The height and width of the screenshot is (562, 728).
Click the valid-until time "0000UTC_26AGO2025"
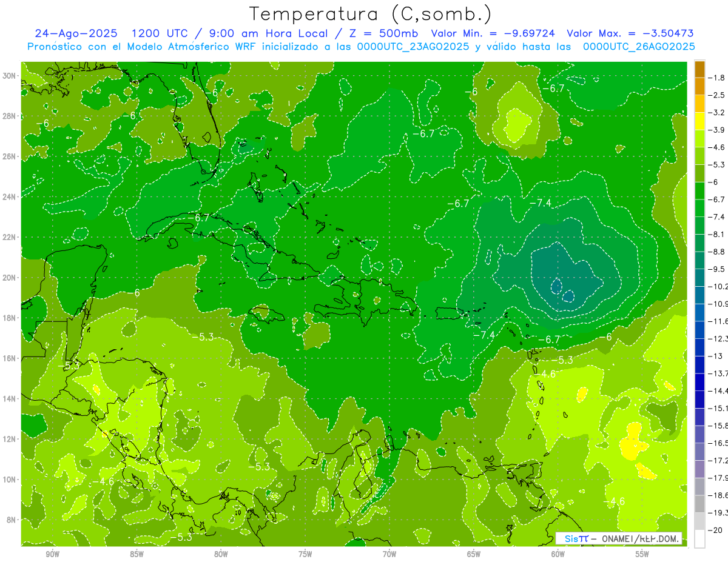[x=638, y=47]
